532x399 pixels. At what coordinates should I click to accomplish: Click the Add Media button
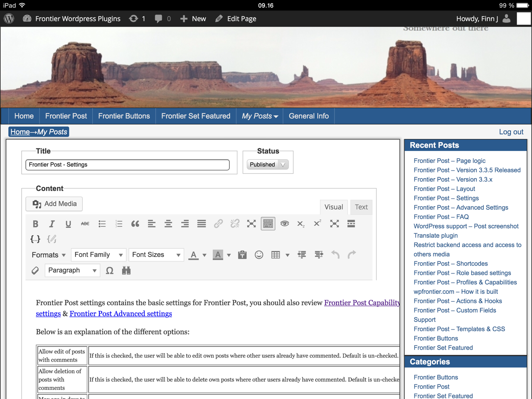point(54,204)
